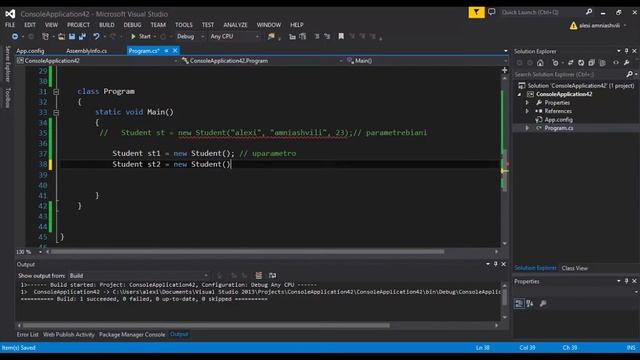Click the yellow notifications filter icon
This screenshot has width=640, height=360.
tap(476, 12)
